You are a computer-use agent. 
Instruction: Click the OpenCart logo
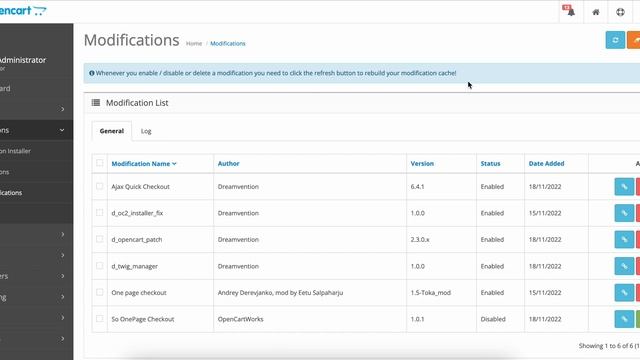[23, 11]
